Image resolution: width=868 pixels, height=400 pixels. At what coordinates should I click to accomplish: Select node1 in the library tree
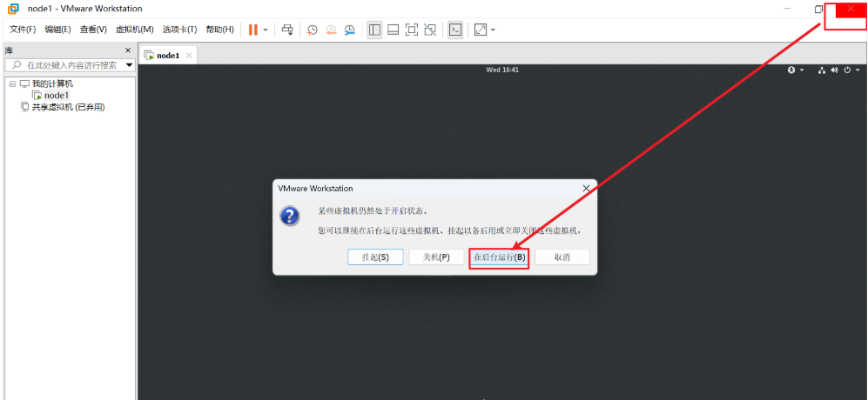pyautogui.click(x=57, y=96)
